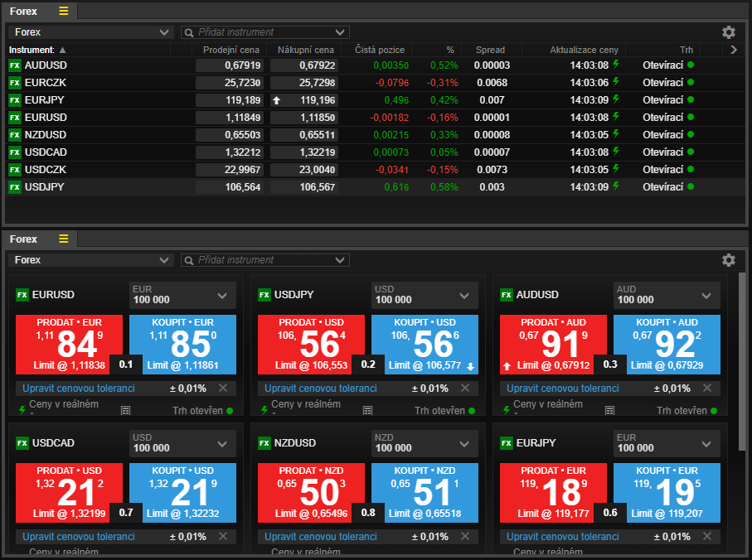
Task: Remove price tolerance in NZDUSD tile
Action: click(465, 536)
